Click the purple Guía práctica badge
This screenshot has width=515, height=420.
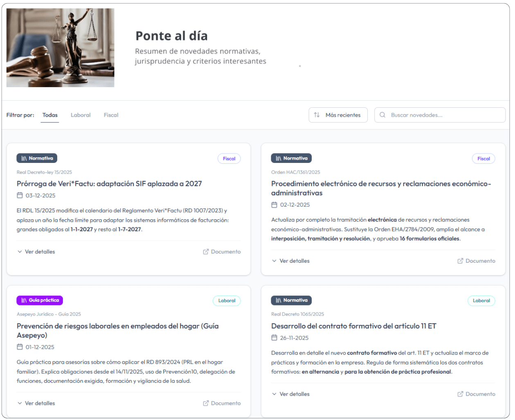(x=40, y=300)
